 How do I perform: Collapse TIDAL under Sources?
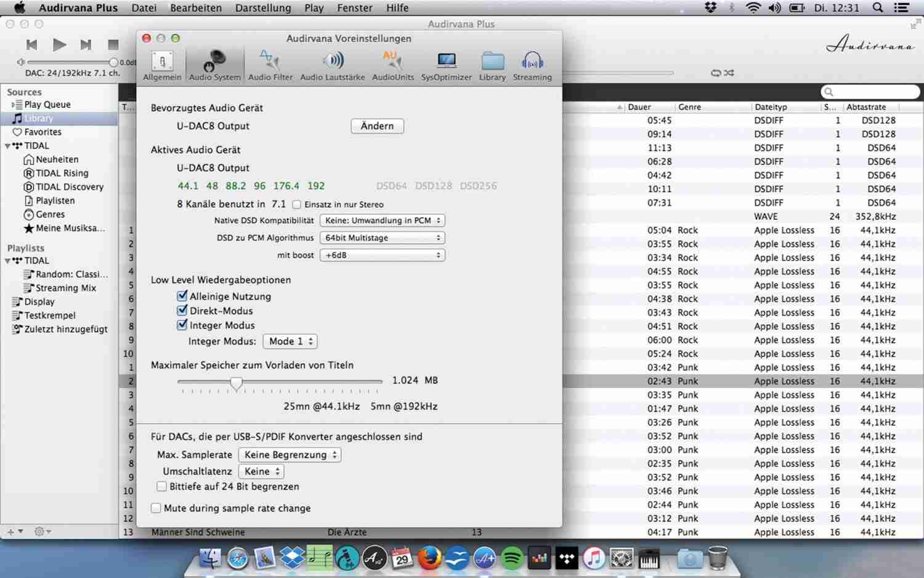coord(7,146)
